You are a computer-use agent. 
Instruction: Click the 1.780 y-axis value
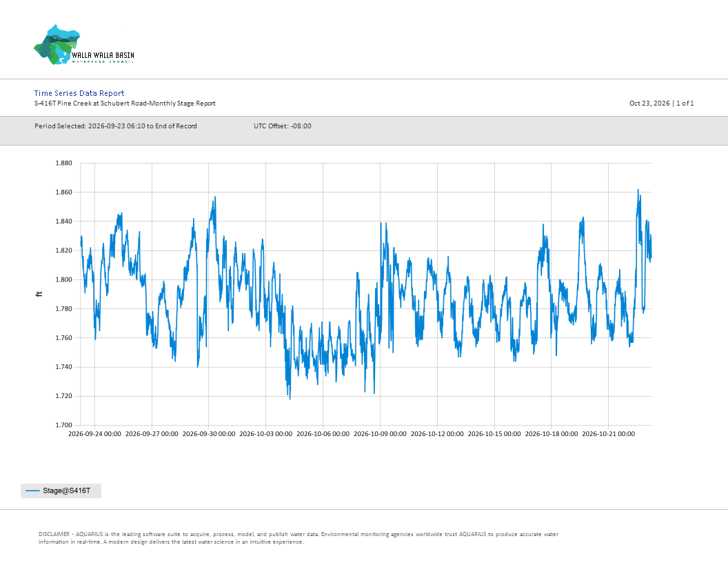[x=63, y=309]
